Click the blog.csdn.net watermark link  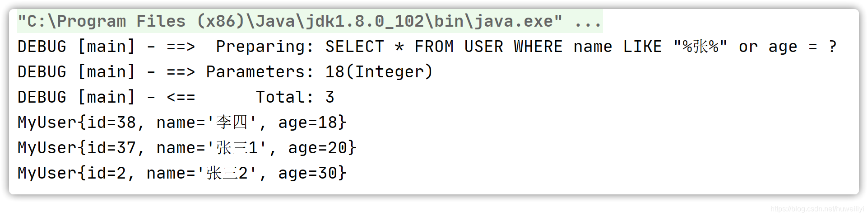click(817, 209)
